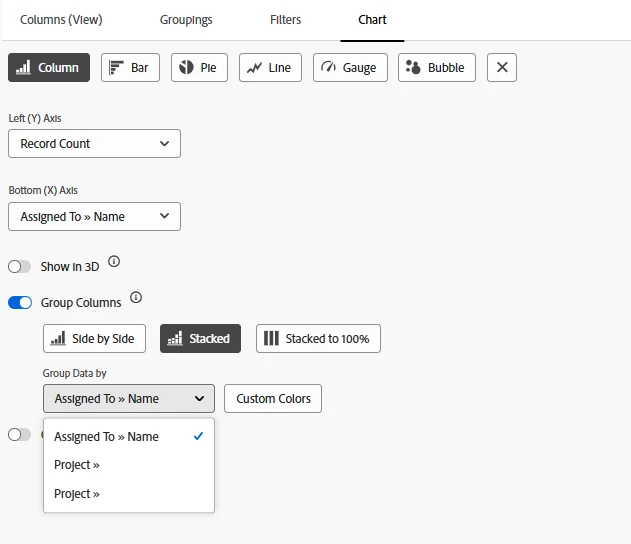Collapse the Group Data by dropdown
Viewport: 631px width, 544px height.
(128, 399)
